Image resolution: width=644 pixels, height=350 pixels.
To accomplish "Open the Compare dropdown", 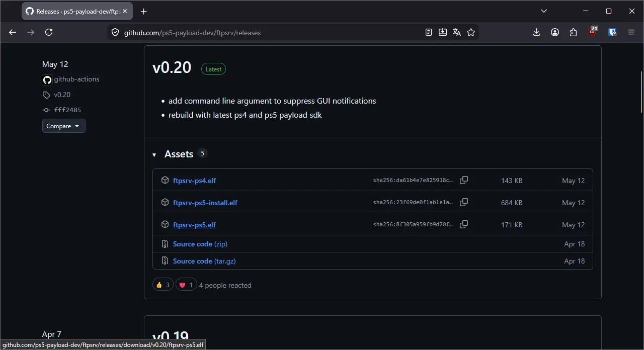I will click(x=64, y=126).
